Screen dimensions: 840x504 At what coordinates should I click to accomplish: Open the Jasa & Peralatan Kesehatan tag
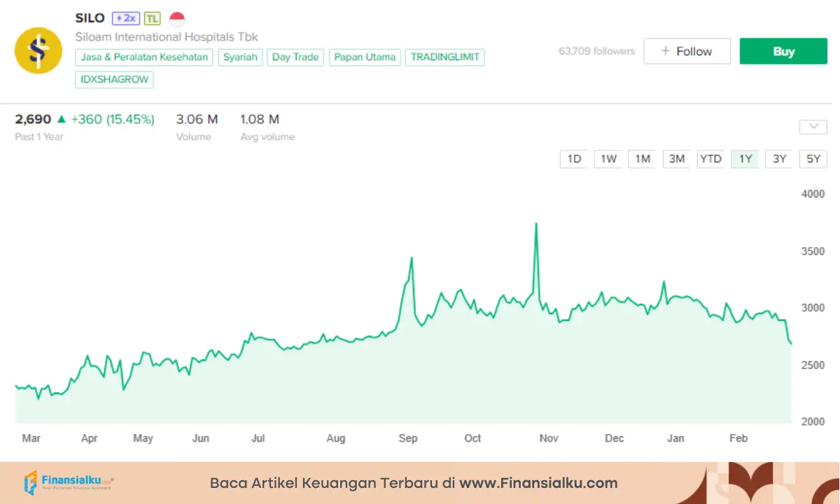pos(144,57)
